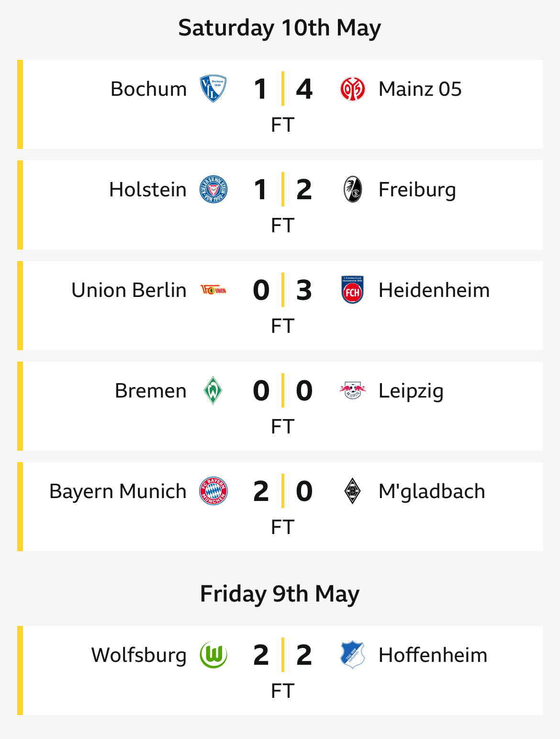The image size is (560, 739).
Task: Click the Union Berlin club logo
Action: (213, 290)
